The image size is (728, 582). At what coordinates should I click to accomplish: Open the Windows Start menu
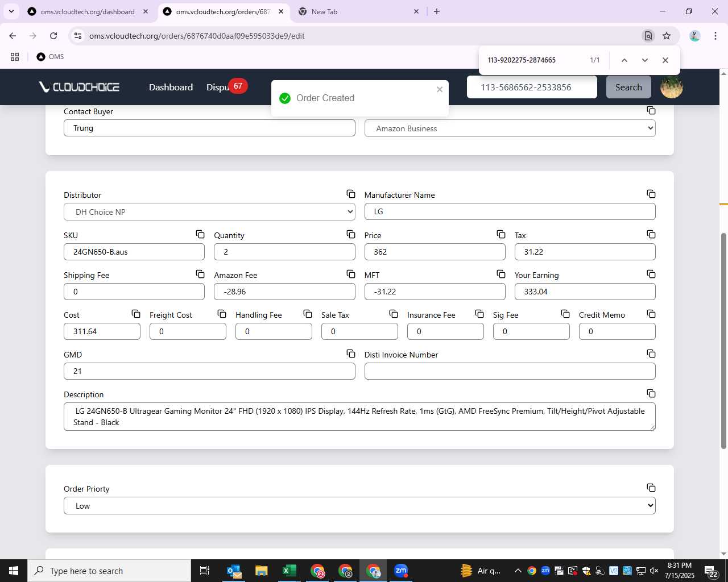tap(14, 571)
